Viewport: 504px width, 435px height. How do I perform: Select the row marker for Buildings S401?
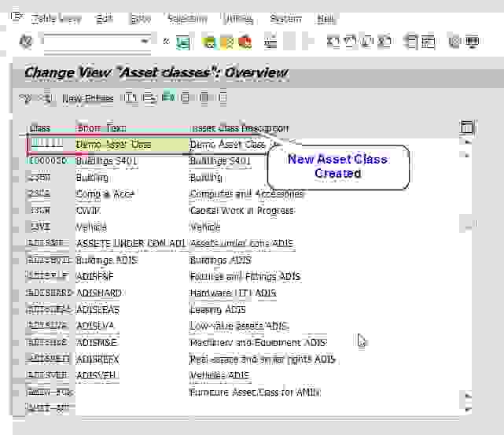[19, 161]
